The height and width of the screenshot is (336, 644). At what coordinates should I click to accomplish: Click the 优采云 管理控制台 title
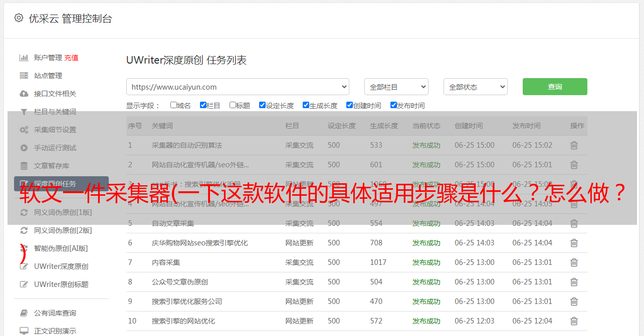coord(70,19)
